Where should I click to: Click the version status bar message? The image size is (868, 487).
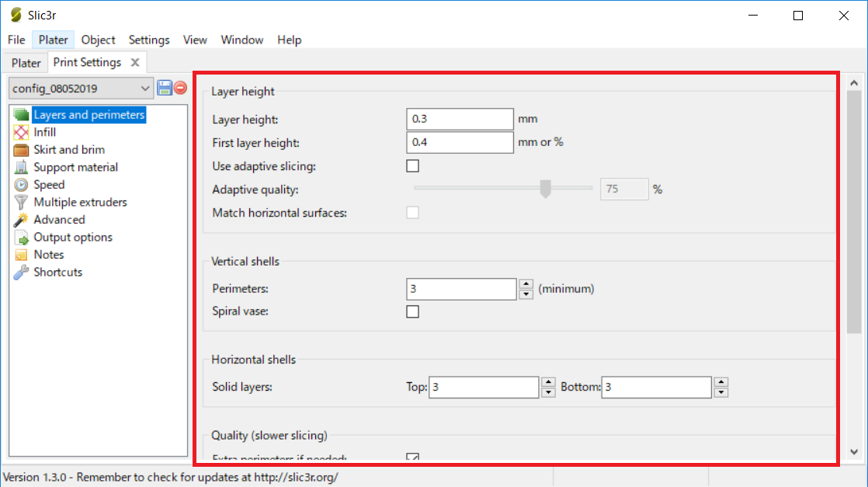(171, 477)
